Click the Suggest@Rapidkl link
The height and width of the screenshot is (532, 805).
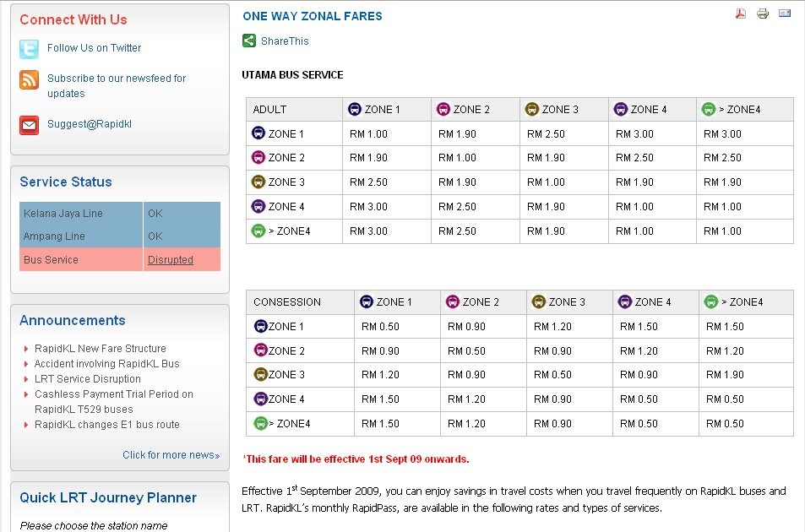(90, 123)
